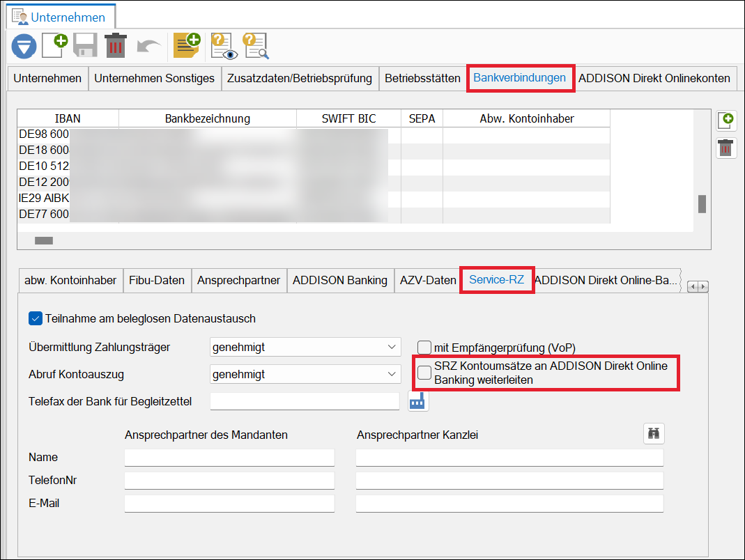Open the Service-RZ sub-tab
This screenshot has width=745, height=560.
[496, 280]
